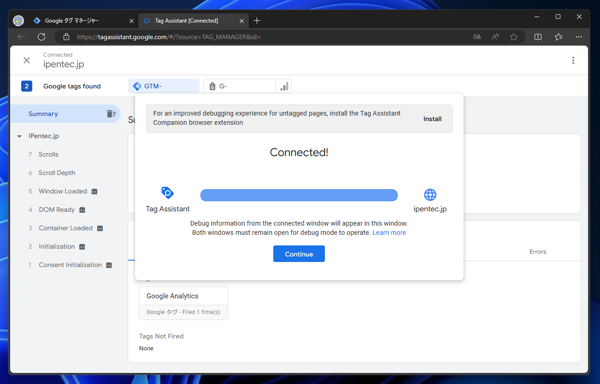
Task: Click the badge icon beside Container Loaded
Action: [100, 228]
